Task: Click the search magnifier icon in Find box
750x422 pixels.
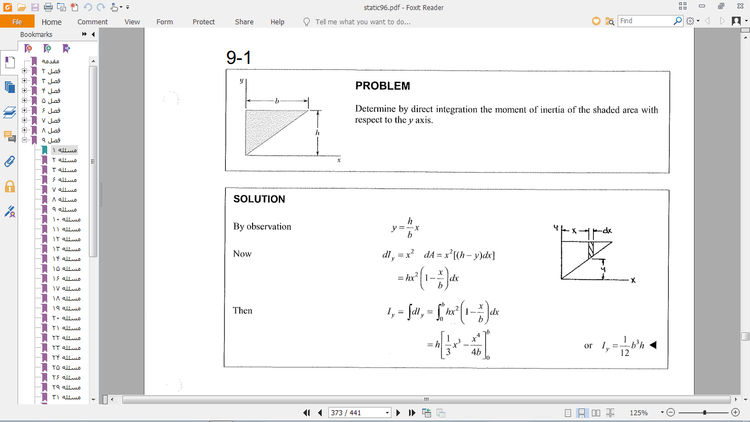Action: [678, 21]
